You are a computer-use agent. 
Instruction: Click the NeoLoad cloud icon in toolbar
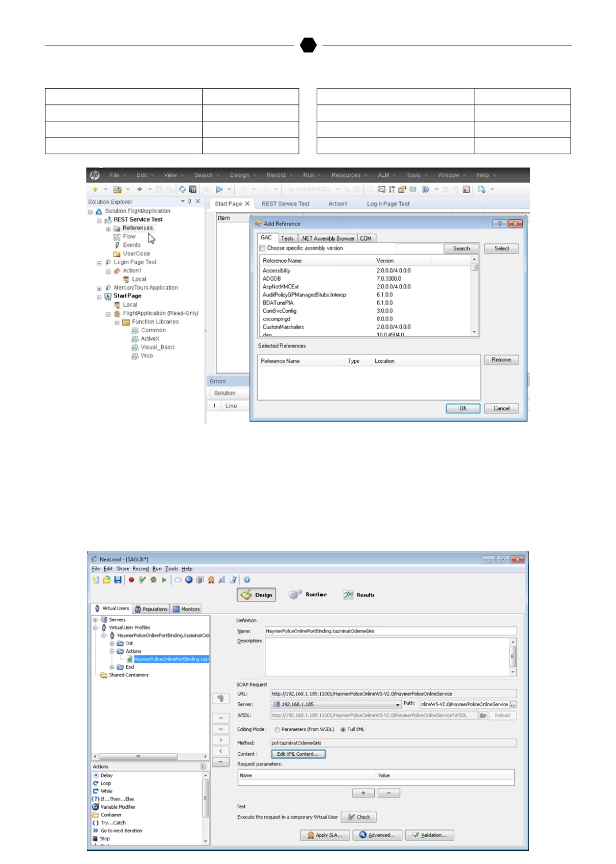[178, 580]
